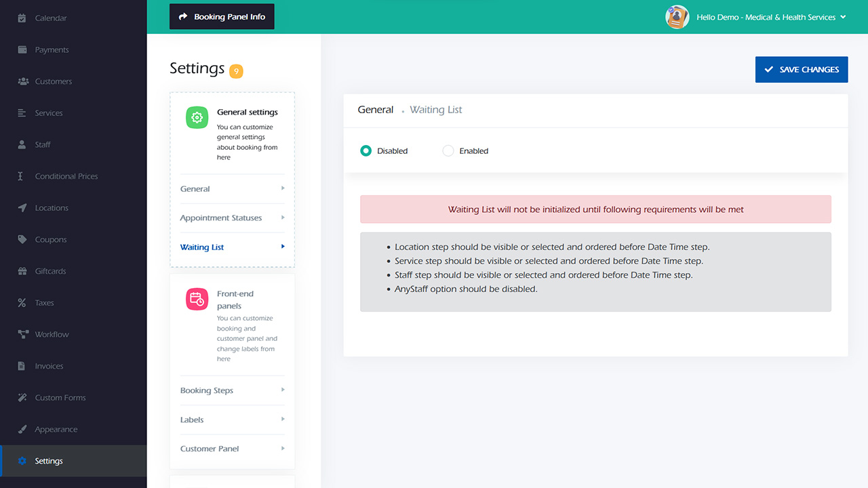Click the Taxes percent icon
This screenshot has width=868, height=488.
(22, 303)
